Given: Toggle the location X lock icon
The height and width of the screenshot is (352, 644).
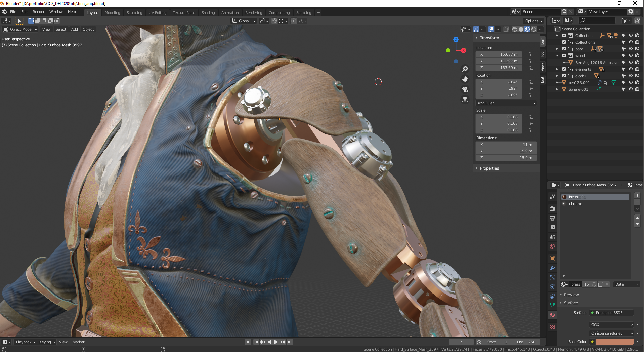Looking at the screenshot, I should (x=531, y=54).
